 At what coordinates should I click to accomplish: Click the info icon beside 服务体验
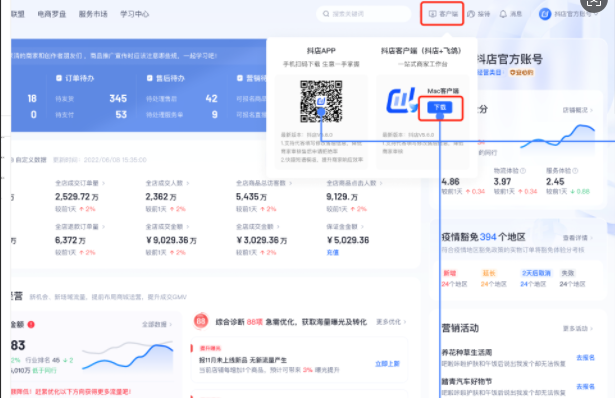[575, 171]
